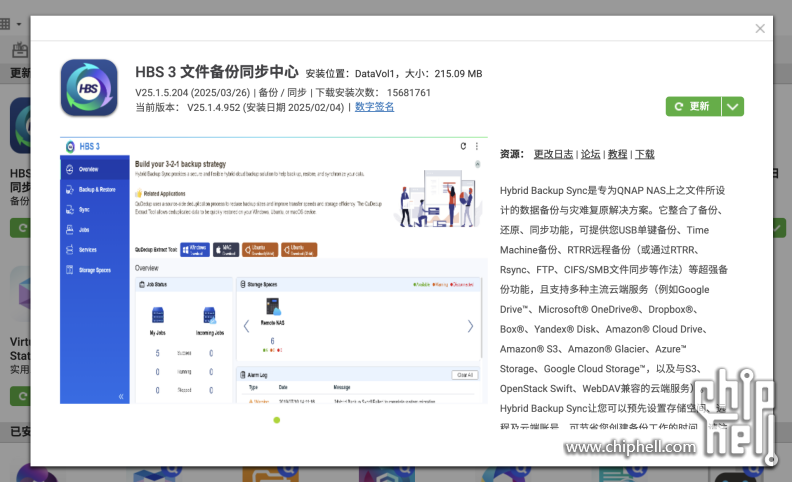Open the 教程 tutorial link
Viewport: 792px width, 482px height.
(617, 154)
